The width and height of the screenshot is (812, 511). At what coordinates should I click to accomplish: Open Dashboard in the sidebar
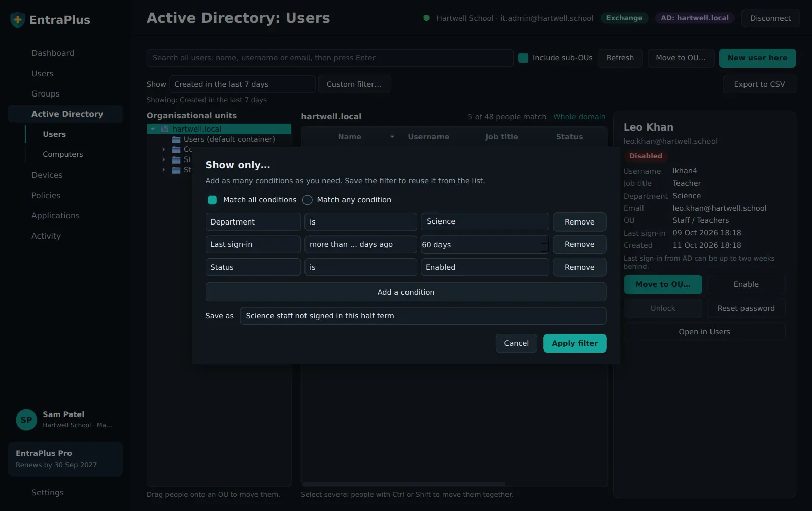pyautogui.click(x=53, y=53)
